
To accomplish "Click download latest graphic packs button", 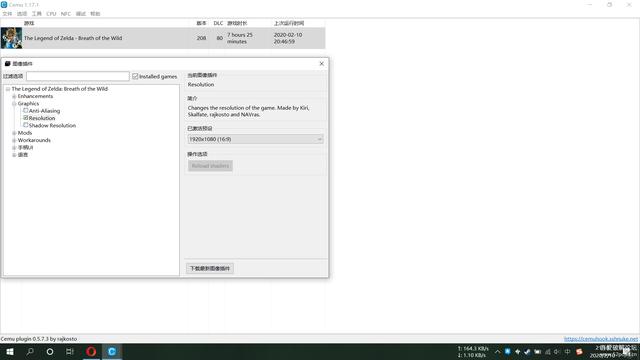I will tap(210, 268).
